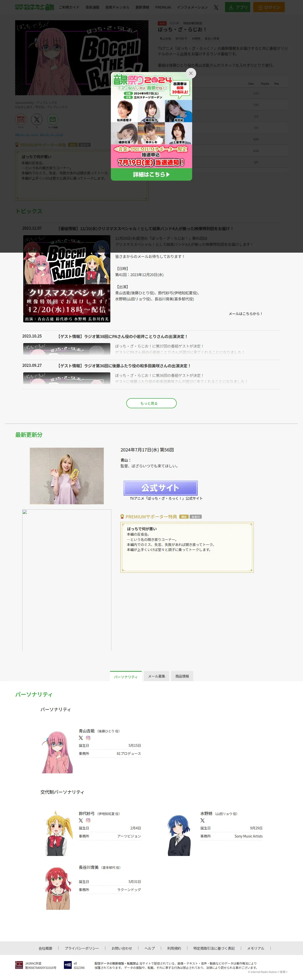Open the ご利用ガイド menu
This screenshot has width=303, height=980.
click(69, 7)
